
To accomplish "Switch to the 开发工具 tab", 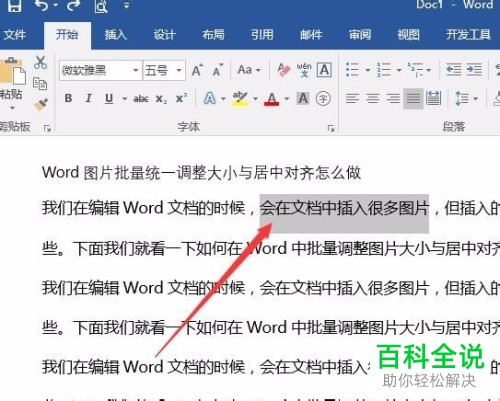I will [468, 35].
